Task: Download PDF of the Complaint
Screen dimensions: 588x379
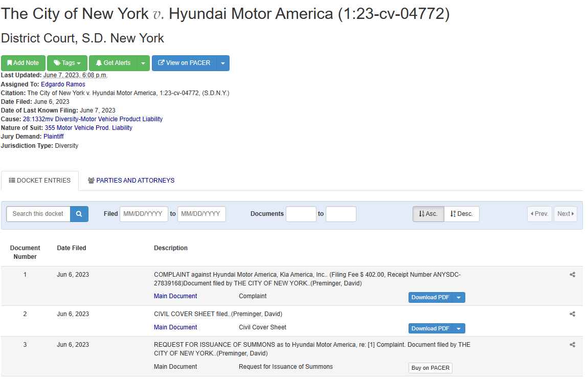Action: point(431,298)
